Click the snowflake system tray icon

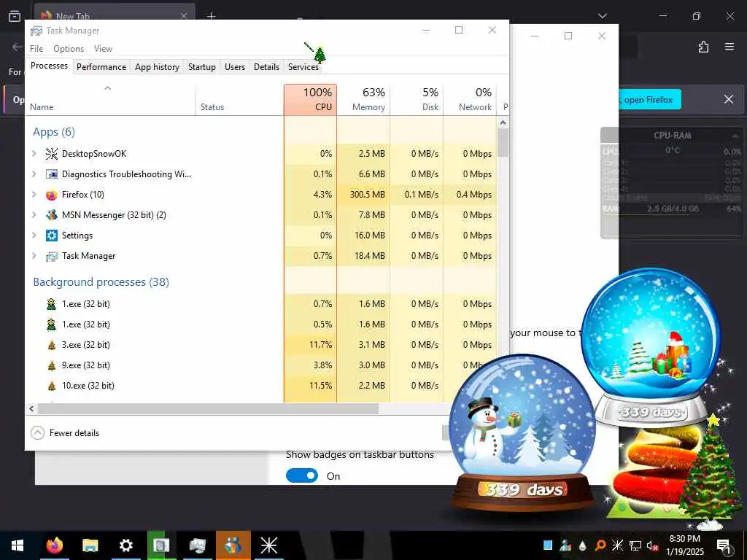tap(617, 545)
